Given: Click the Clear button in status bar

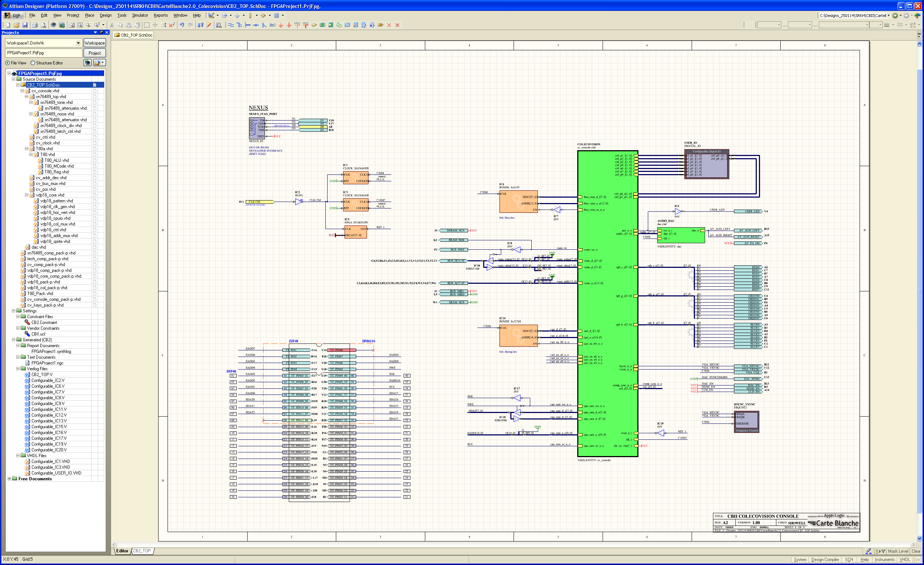Looking at the screenshot, I should coord(916,551).
